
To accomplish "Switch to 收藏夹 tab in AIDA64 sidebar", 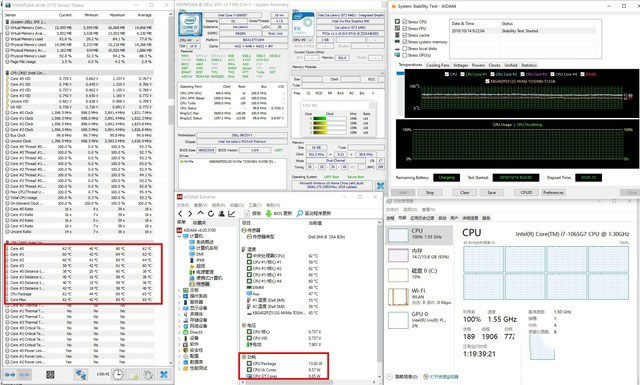I will tap(199, 223).
